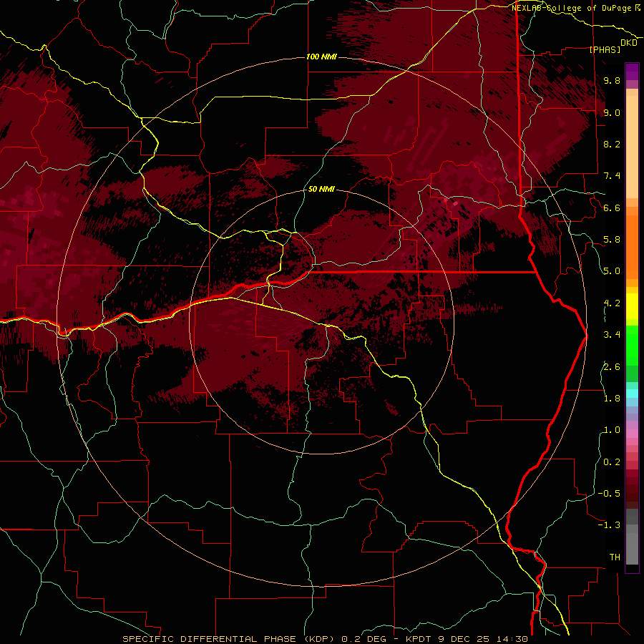Screen dimensions: 644x644
Task: Click the bright green band of the color scale
Action: (x=632, y=346)
